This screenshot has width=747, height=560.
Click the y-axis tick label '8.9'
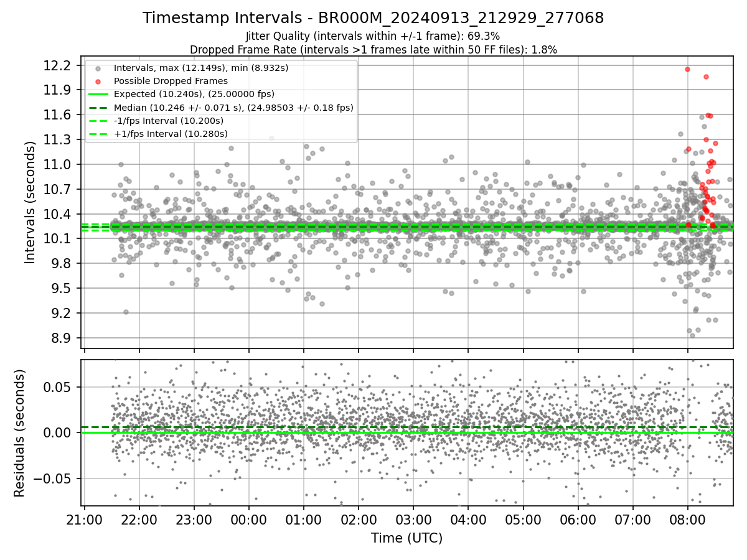click(62, 338)
